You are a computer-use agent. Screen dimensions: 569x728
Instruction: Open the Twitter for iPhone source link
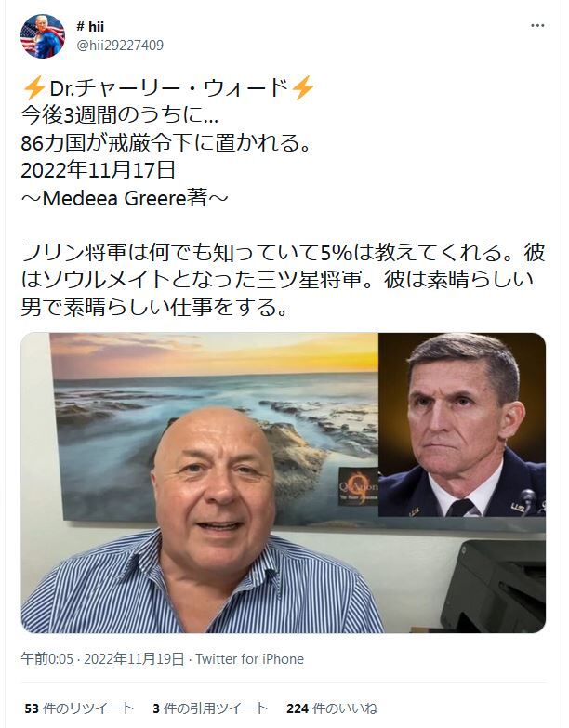(250, 659)
